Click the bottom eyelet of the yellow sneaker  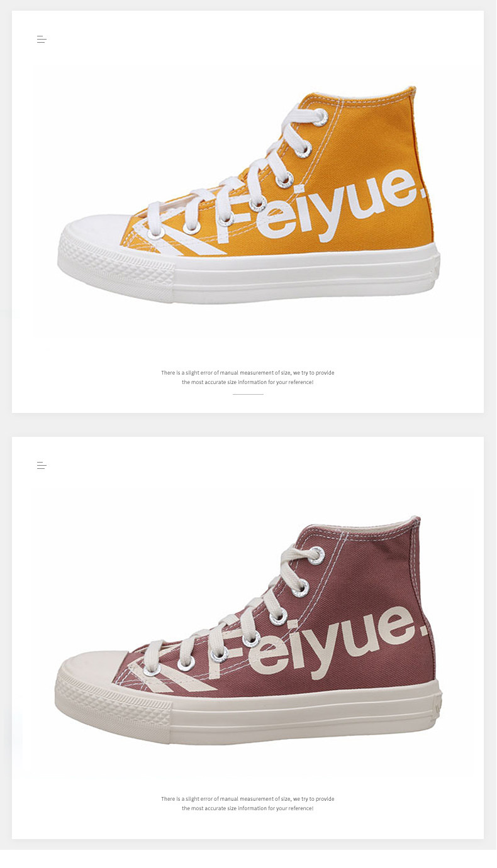click(155, 232)
